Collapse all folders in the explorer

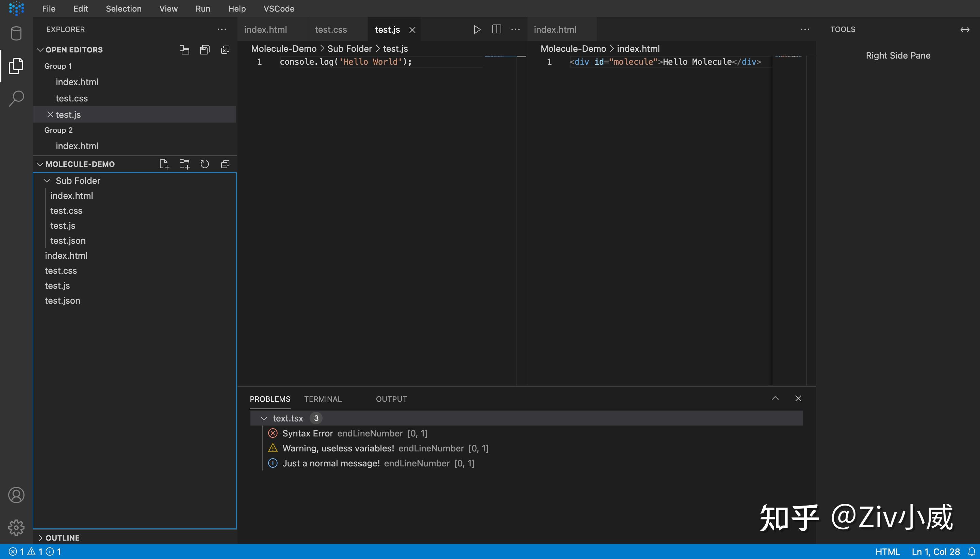coord(225,163)
